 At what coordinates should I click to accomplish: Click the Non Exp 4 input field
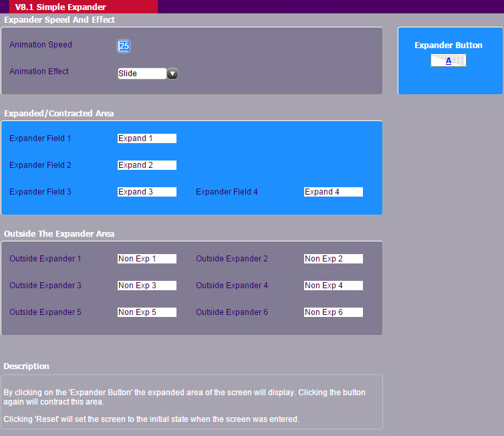334,285
